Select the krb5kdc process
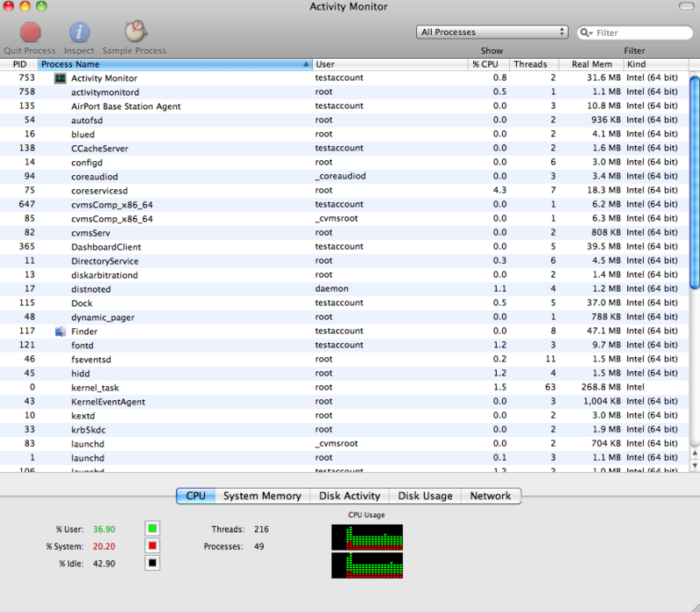 [344, 429]
